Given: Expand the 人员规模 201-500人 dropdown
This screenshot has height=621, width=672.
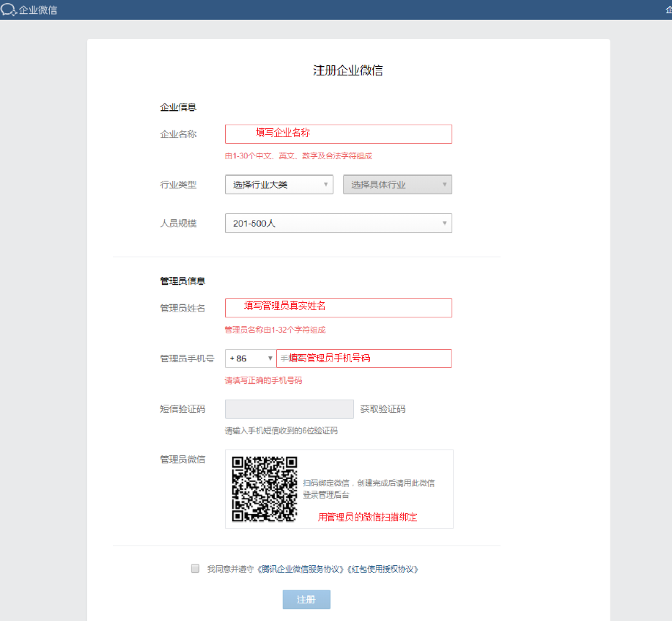Looking at the screenshot, I should pyautogui.click(x=338, y=224).
